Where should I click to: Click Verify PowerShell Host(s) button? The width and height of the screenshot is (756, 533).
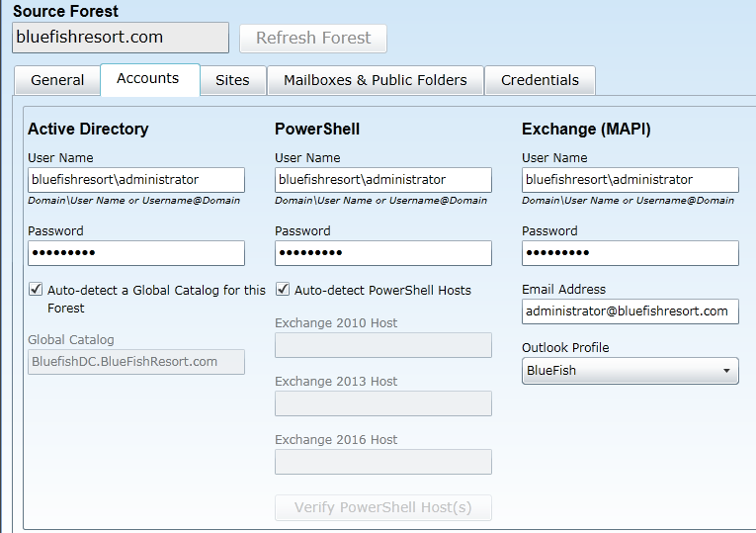coord(382,508)
